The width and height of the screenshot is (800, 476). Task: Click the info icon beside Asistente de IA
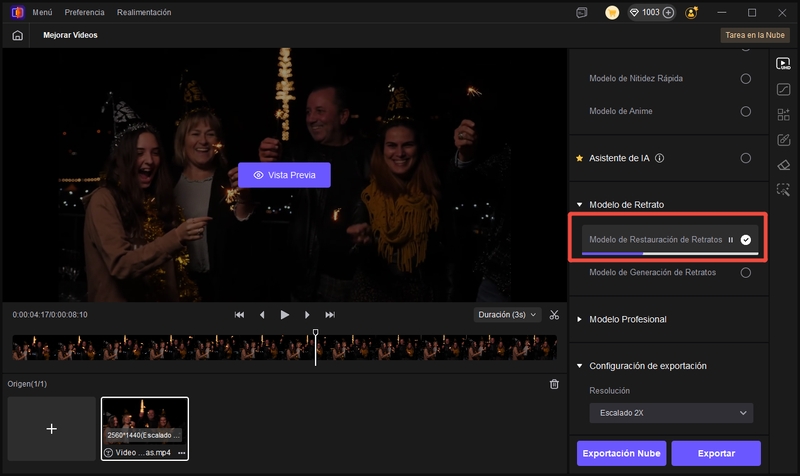660,158
